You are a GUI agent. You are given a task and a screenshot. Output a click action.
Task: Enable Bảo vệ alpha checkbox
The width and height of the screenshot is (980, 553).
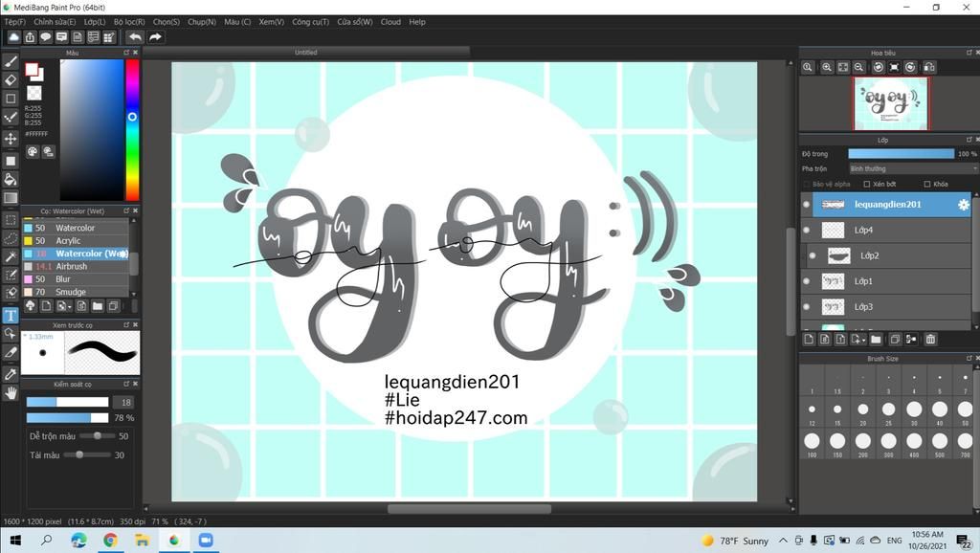click(806, 185)
